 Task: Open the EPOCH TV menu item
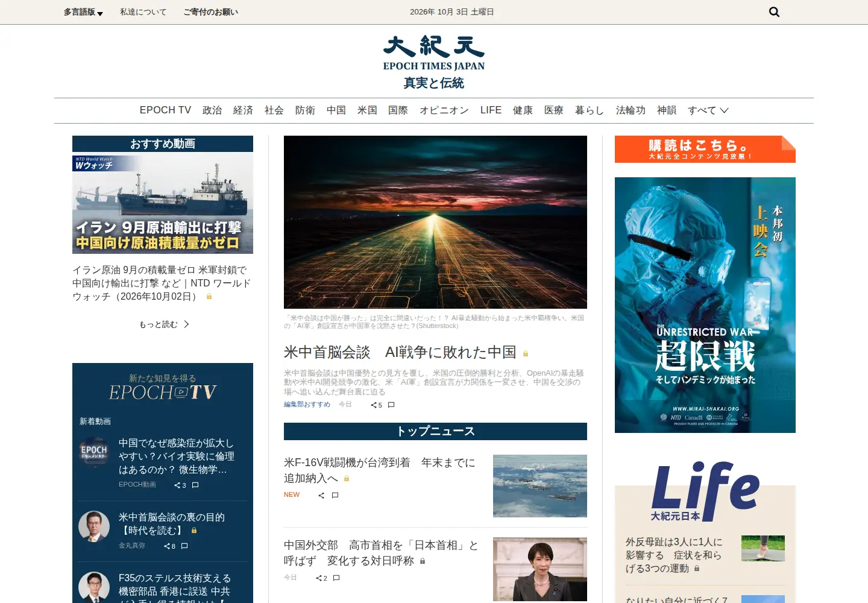pos(165,110)
